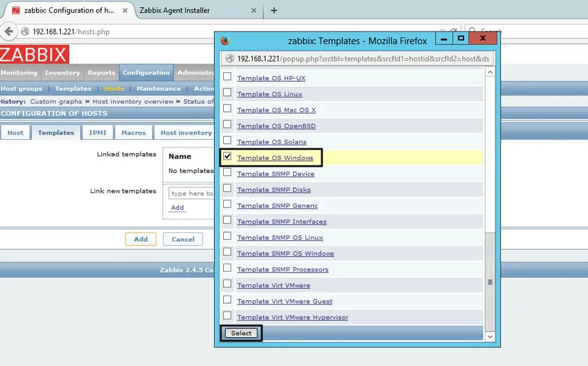This screenshot has height=366, width=588.
Task: Click the Select button in popup
Action: (x=241, y=333)
